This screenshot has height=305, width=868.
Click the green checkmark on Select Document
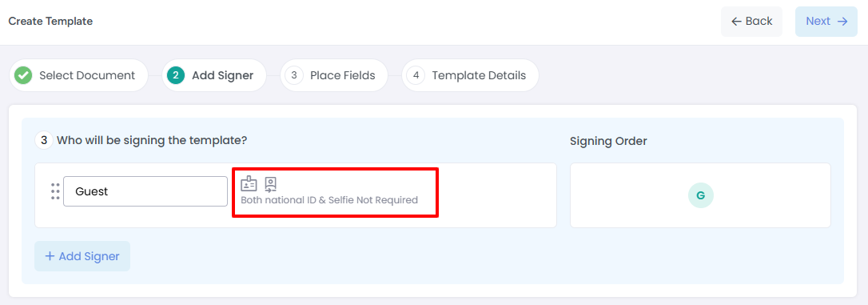(23, 75)
